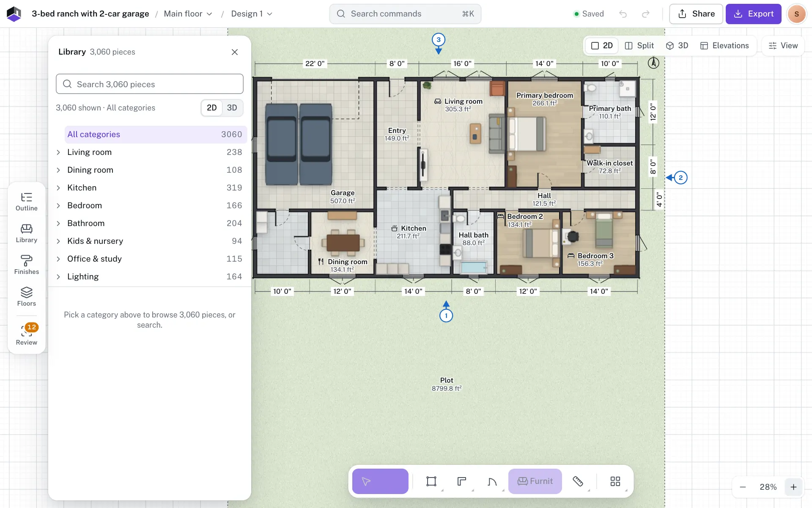Viewport: 812px width, 508px height.
Task: Click the Search commands box
Action: click(405, 14)
